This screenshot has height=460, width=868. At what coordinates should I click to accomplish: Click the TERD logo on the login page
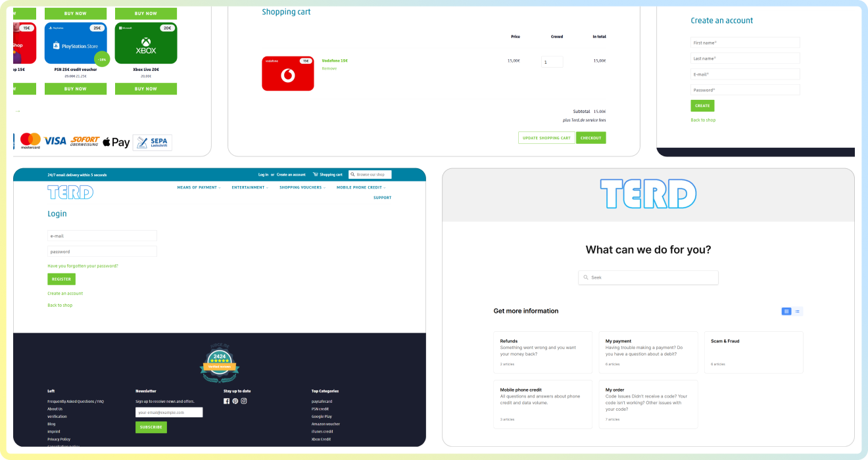coord(70,192)
